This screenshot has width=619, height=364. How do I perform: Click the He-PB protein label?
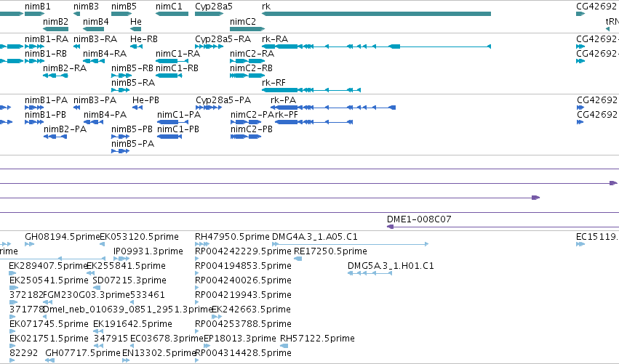pos(145,100)
